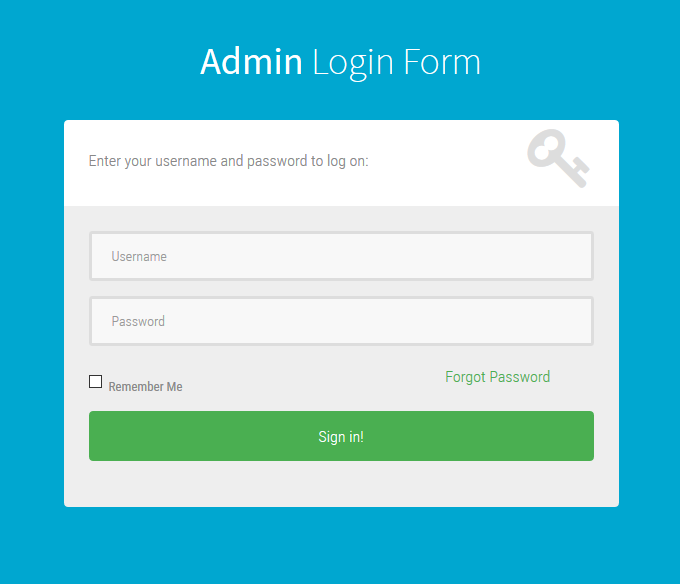Focus the Username input field
680x584 pixels.
(x=341, y=256)
